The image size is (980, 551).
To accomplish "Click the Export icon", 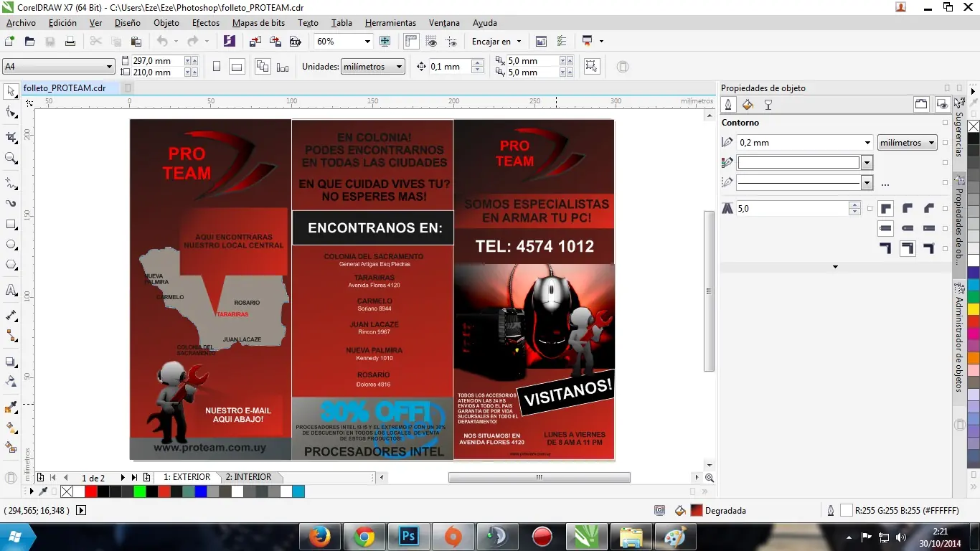I will tap(274, 42).
